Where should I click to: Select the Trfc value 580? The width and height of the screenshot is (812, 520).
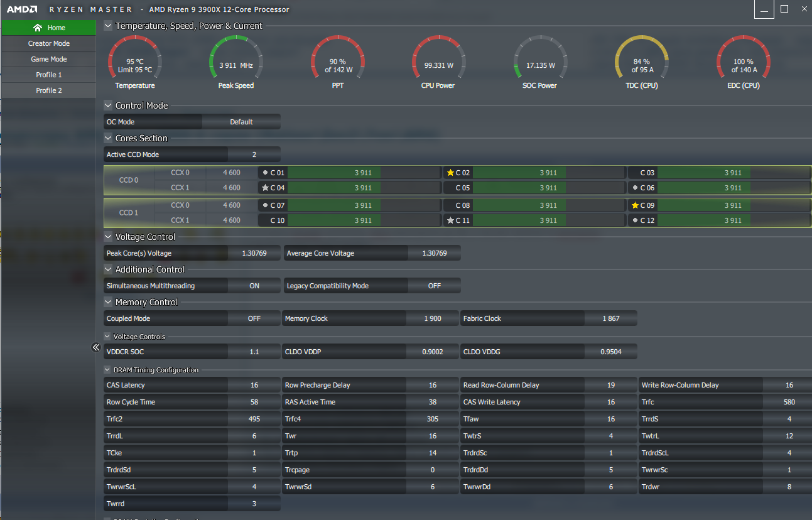(788, 402)
